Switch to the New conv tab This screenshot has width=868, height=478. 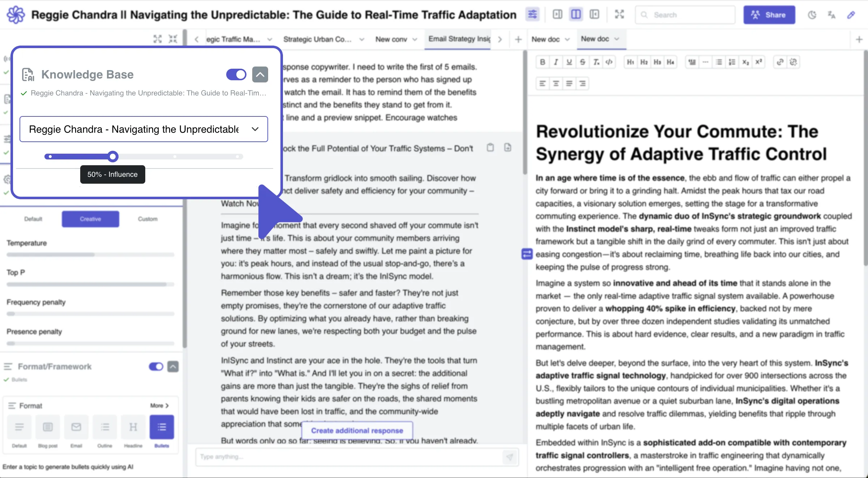[391, 39]
